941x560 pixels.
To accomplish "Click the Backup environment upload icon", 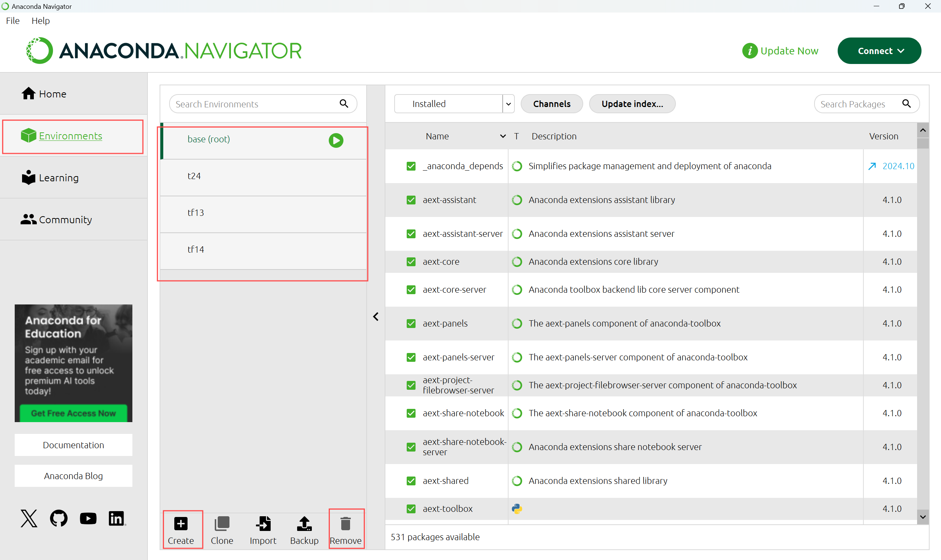I will tap(304, 524).
